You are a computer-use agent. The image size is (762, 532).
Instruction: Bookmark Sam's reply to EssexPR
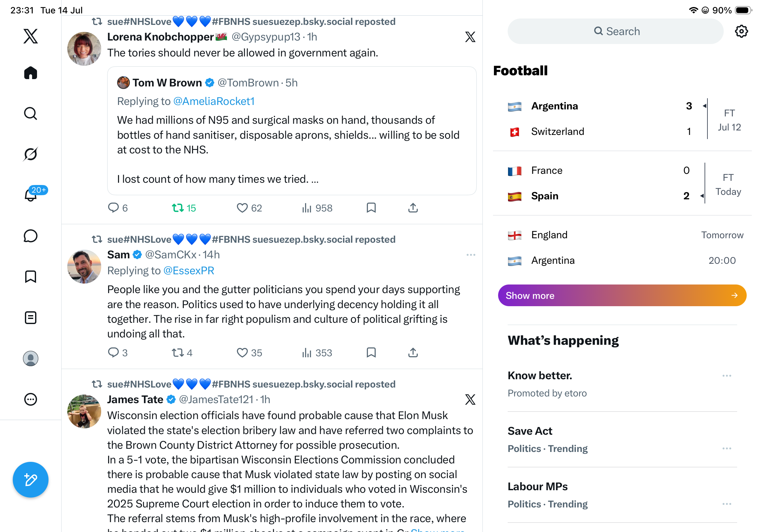click(371, 352)
